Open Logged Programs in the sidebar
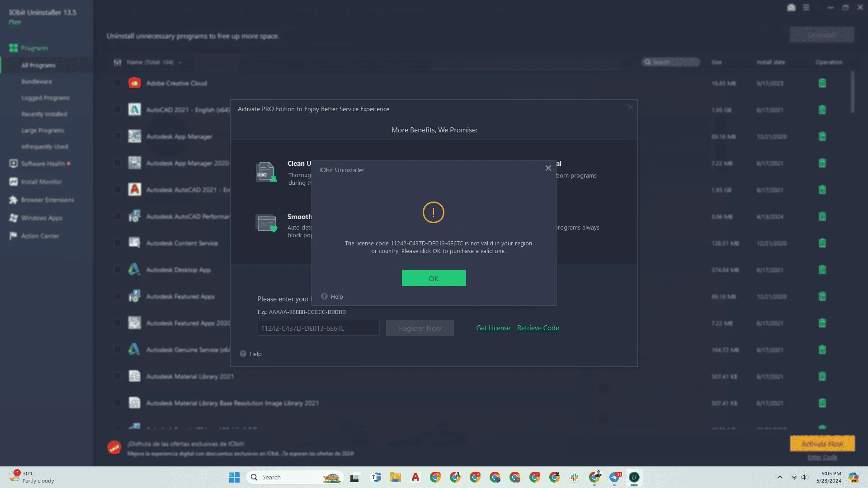The image size is (868, 488). click(45, 98)
